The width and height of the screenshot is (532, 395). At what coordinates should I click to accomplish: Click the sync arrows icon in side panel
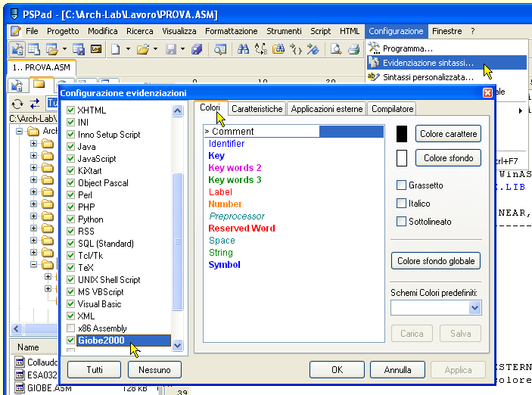click(x=35, y=104)
